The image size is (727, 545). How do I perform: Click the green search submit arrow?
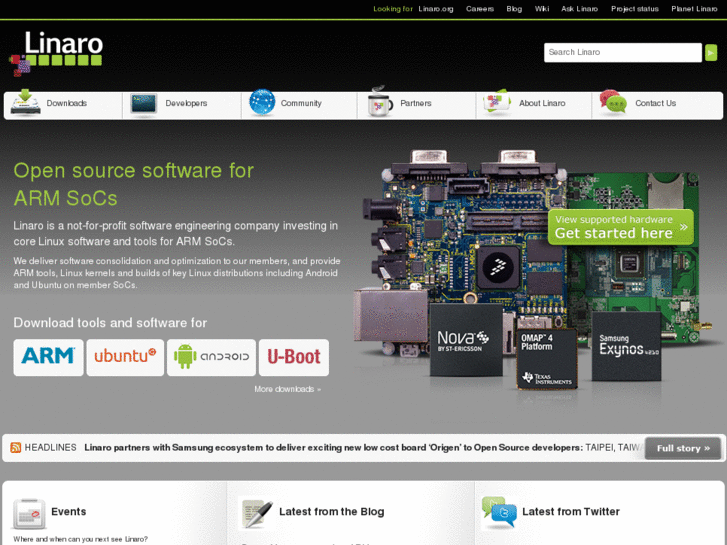pos(711,52)
